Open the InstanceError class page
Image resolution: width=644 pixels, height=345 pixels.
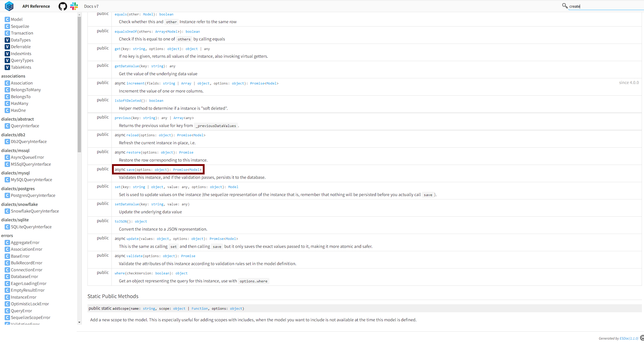23,297
